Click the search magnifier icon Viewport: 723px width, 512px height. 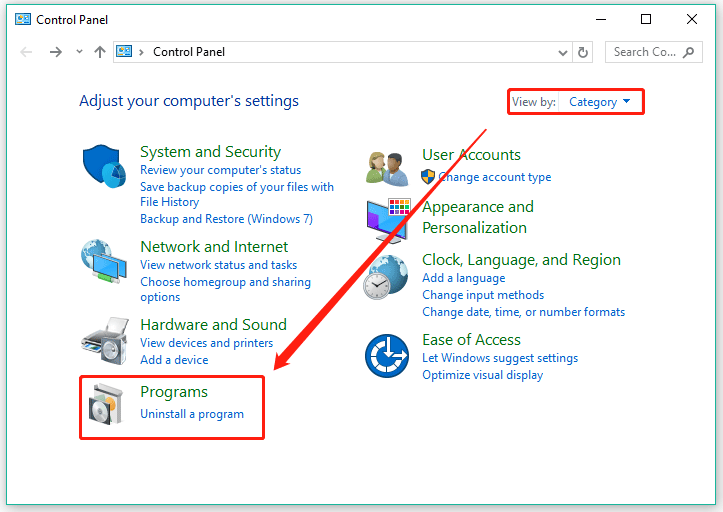[688, 52]
